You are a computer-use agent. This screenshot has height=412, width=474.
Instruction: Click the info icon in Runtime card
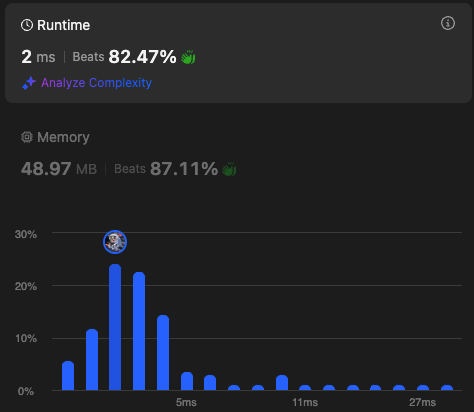tap(448, 23)
